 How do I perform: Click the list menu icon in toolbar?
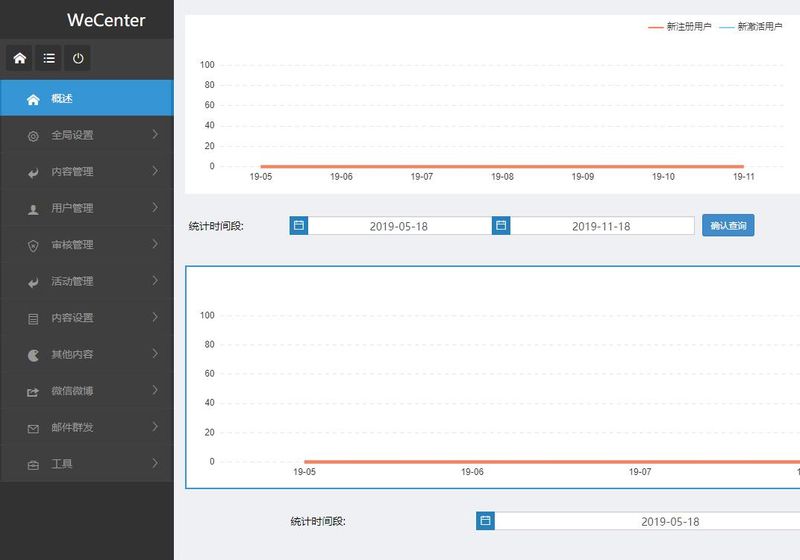tap(49, 59)
